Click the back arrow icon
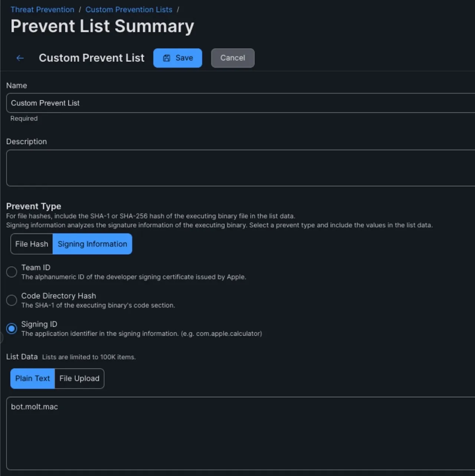 [x=20, y=58]
